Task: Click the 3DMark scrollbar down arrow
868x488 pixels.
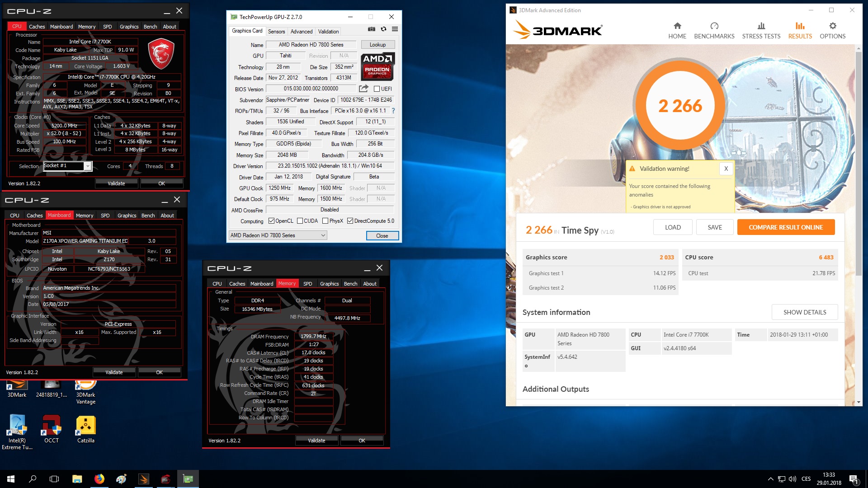Action: pyautogui.click(x=859, y=402)
